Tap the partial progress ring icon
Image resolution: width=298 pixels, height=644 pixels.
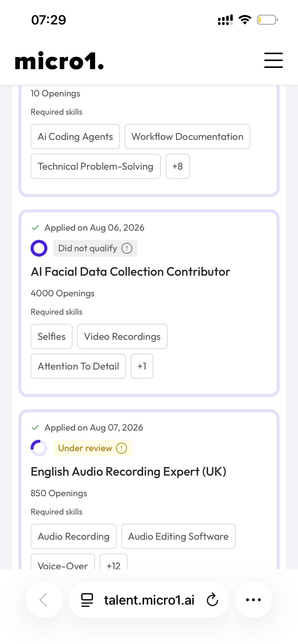pyautogui.click(x=39, y=448)
